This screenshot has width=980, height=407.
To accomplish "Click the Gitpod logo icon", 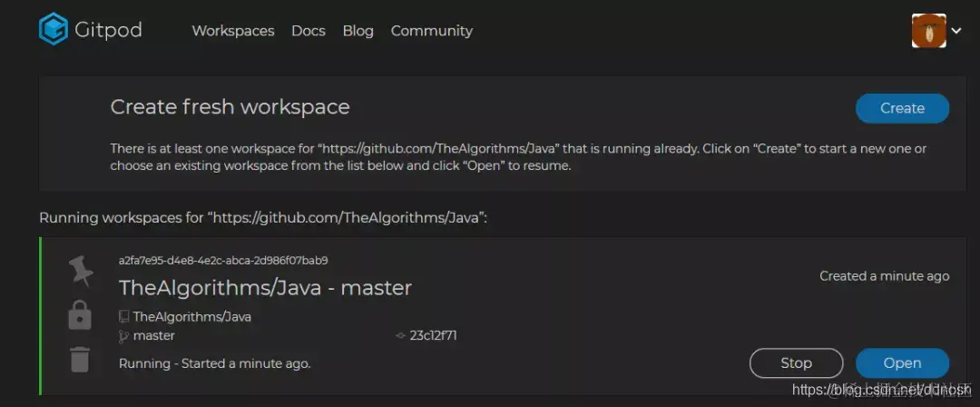I will pyautogui.click(x=54, y=29).
